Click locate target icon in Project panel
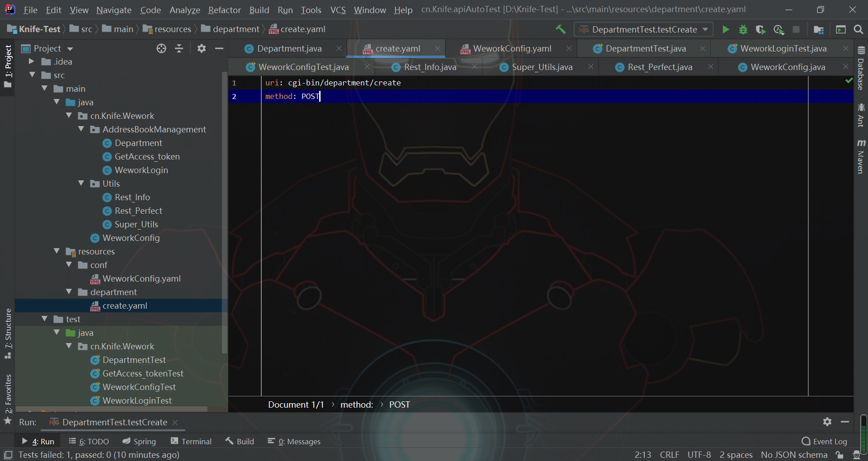Screen dimensions: 868x461 (x=161, y=48)
